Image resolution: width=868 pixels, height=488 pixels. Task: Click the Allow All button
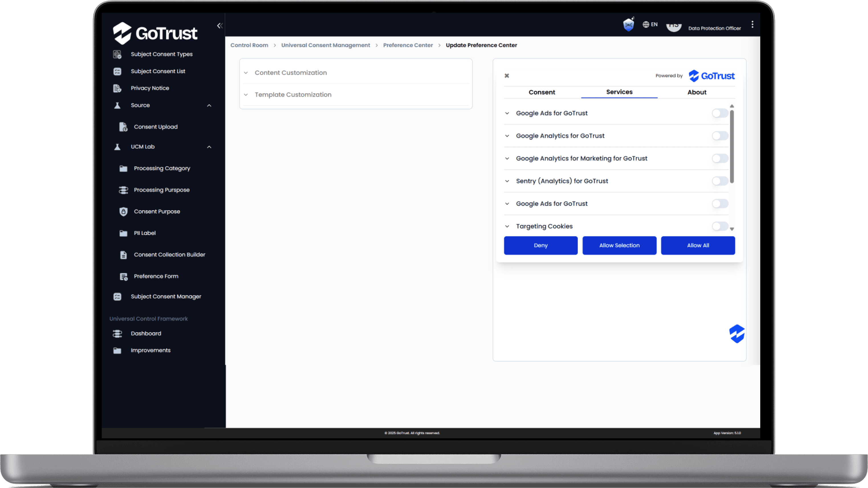coord(698,246)
